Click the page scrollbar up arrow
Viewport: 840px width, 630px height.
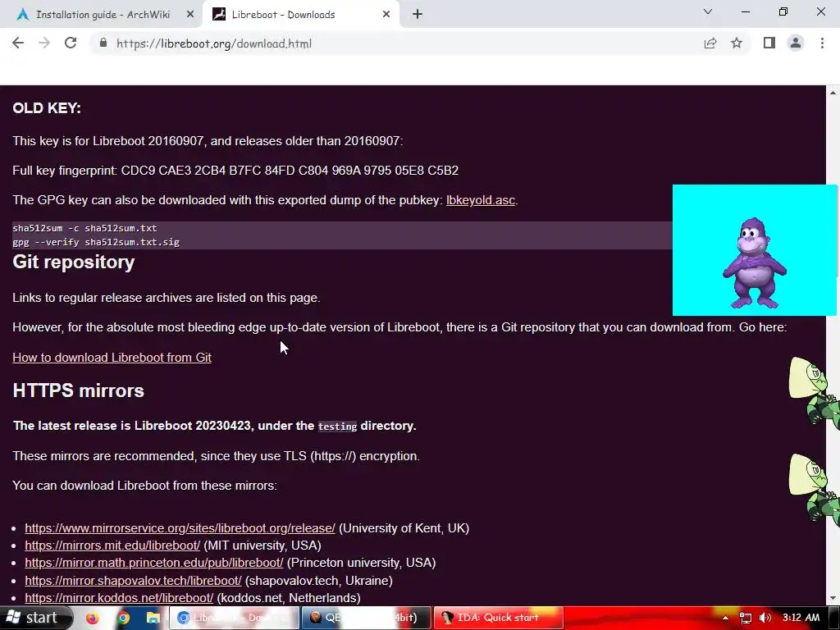(x=833, y=93)
